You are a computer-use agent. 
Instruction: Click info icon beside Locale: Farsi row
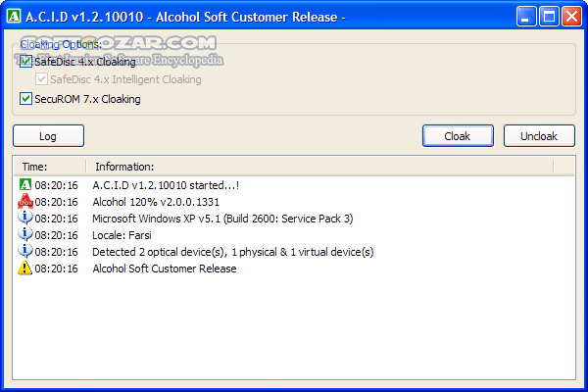(25, 235)
